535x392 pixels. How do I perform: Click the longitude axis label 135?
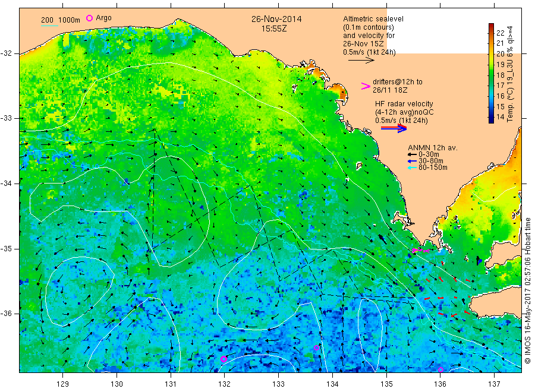(x=386, y=384)
